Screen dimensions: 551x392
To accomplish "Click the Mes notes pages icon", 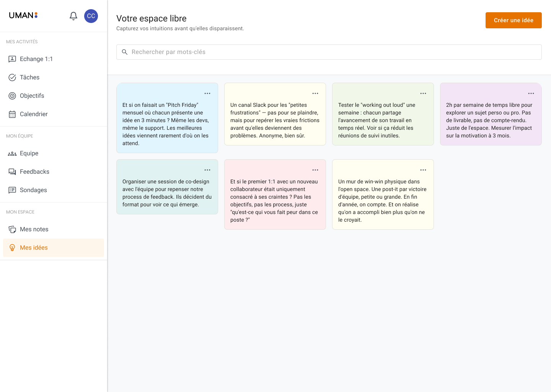I will 12,229.
